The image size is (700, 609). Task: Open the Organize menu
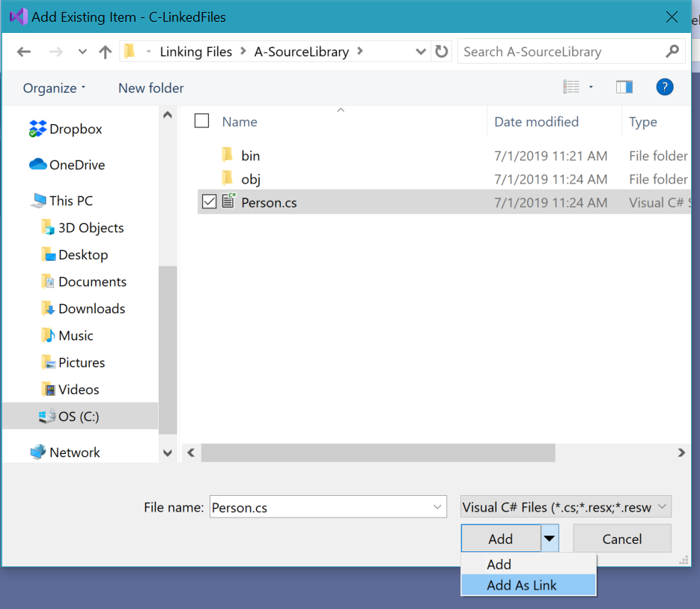pyautogui.click(x=49, y=88)
